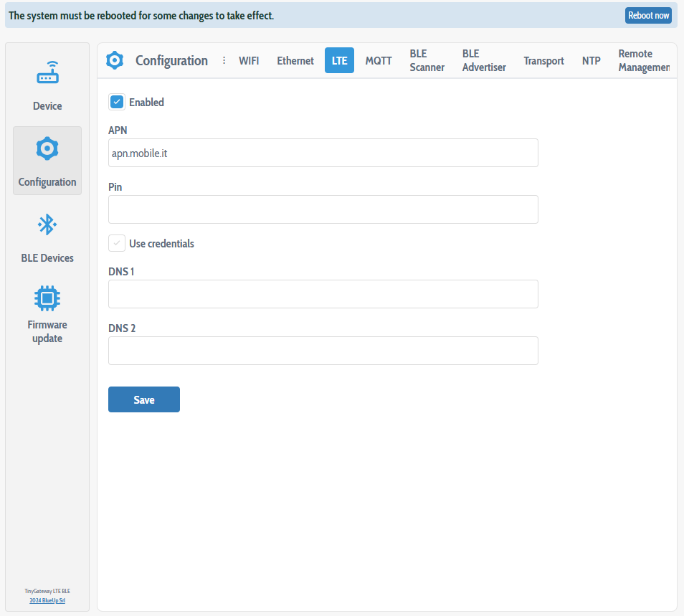The image size is (684, 616).
Task: Focus the APN text field
Action: click(323, 153)
